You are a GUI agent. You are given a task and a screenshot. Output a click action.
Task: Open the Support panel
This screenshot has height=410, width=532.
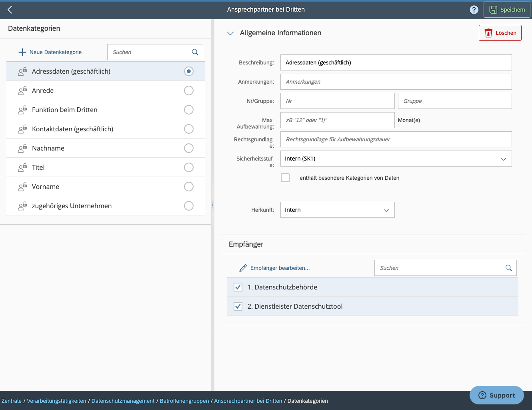496,395
